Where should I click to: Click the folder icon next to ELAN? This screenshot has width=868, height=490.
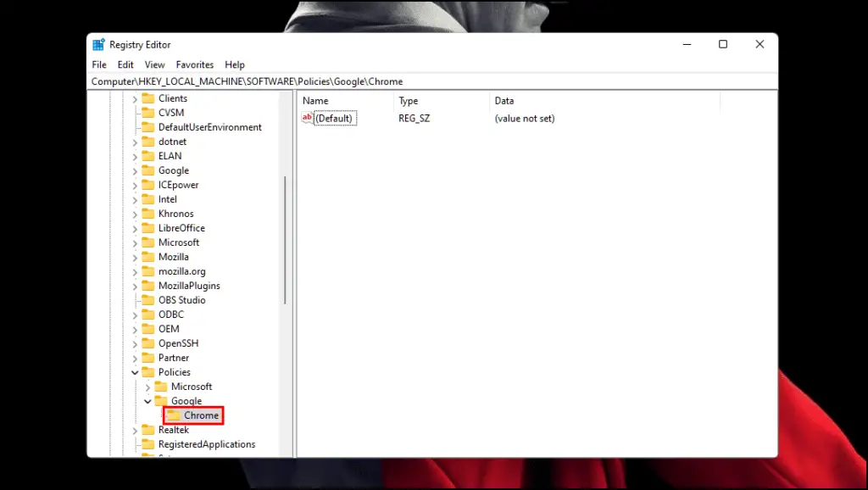click(x=147, y=156)
